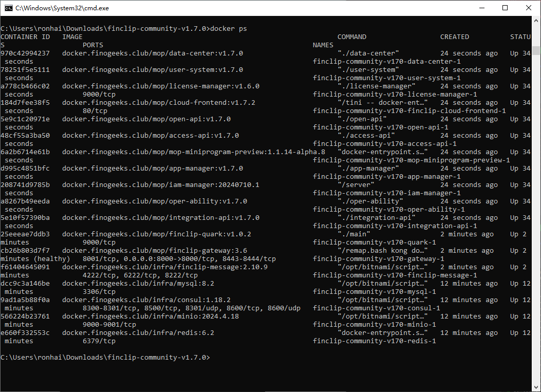Click container ID 566224b23761
This screenshot has height=392, width=541.
coord(25,316)
